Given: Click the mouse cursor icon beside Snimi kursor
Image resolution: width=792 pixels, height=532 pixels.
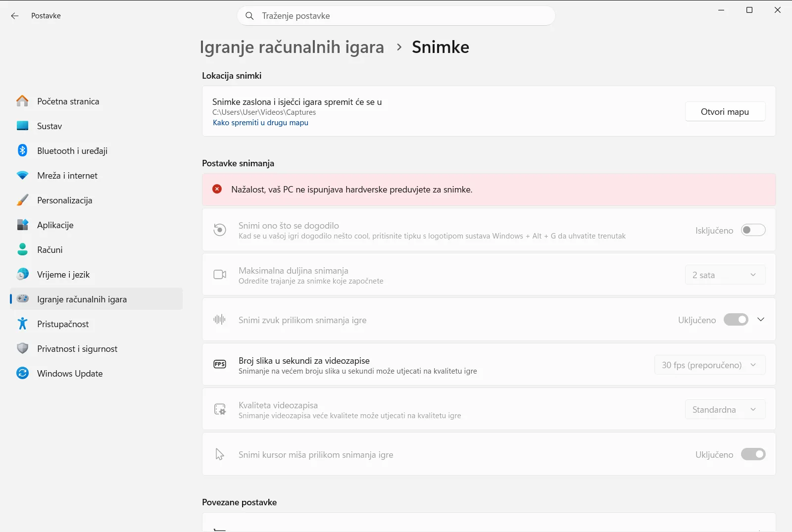Looking at the screenshot, I should pyautogui.click(x=220, y=454).
